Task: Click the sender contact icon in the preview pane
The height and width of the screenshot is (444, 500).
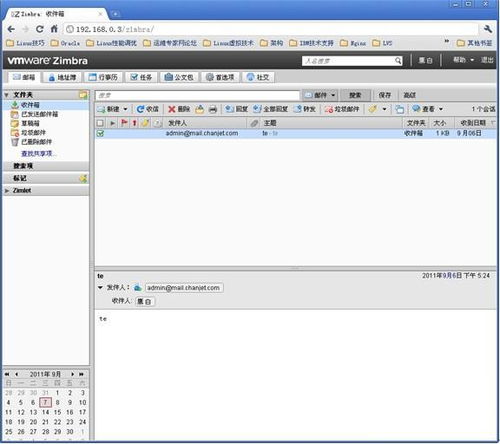Action: pyautogui.click(x=138, y=288)
